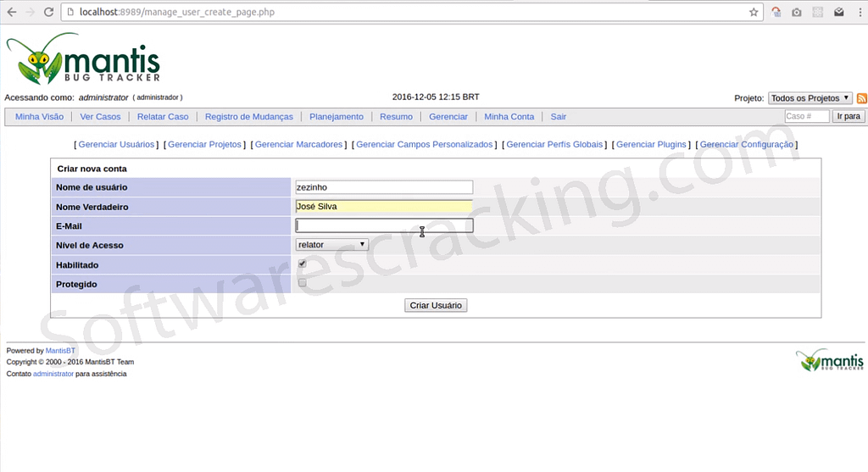Screen dimensions: 868x472
Task: Click the browser address bar URL
Action: pyautogui.click(x=177, y=12)
